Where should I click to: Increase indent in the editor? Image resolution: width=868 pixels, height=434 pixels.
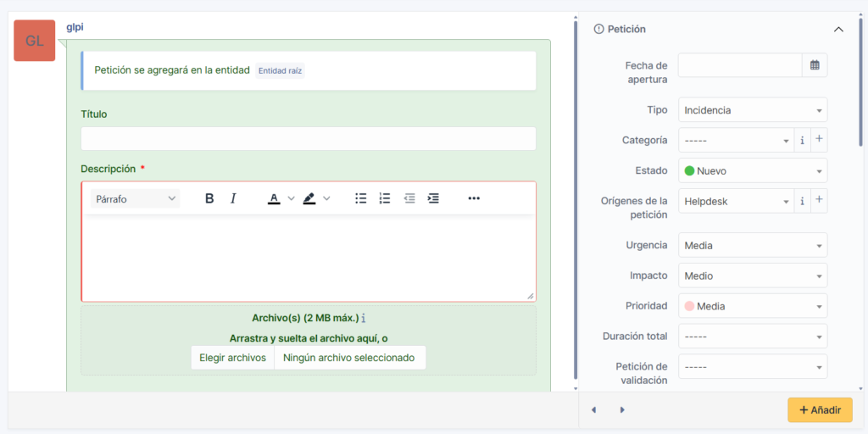(x=433, y=198)
